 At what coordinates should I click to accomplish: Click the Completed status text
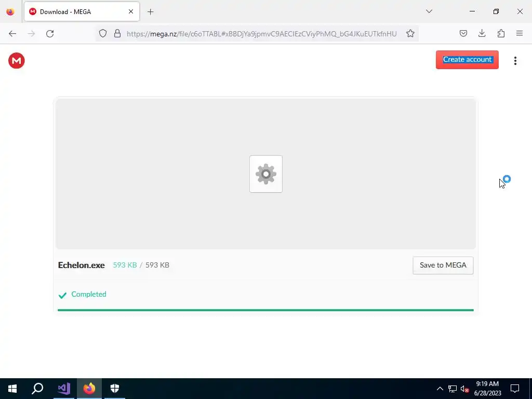point(89,294)
